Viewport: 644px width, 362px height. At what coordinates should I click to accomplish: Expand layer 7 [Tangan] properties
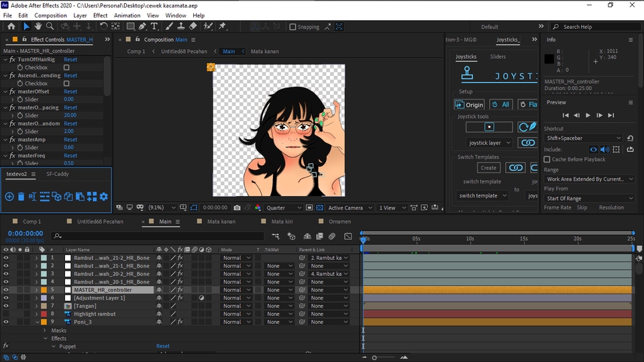click(x=36, y=306)
